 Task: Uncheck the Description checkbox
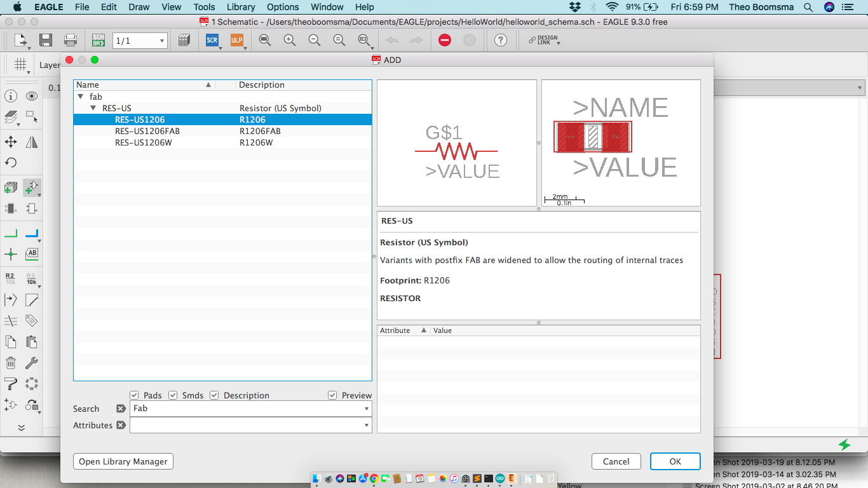point(214,395)
